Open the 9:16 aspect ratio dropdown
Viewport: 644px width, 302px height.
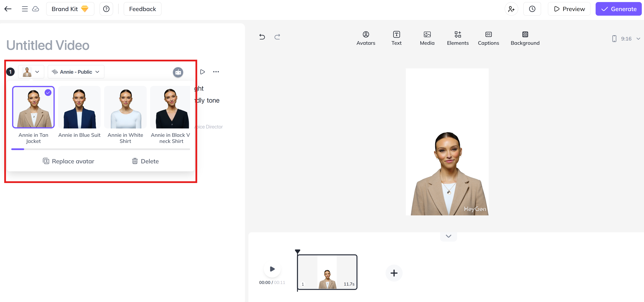coord(626,39)
